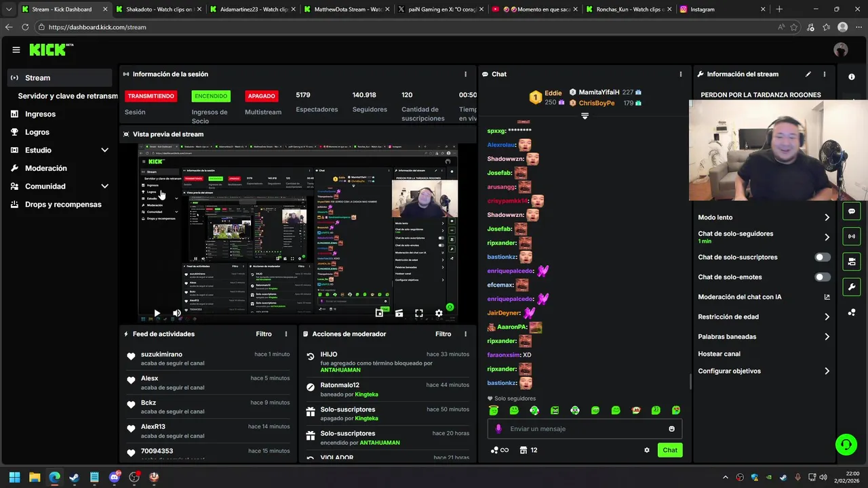This screenshot has width=868, height=488.
Task: Click the info icon in right sidebar
Action: (x=852, y=77)
